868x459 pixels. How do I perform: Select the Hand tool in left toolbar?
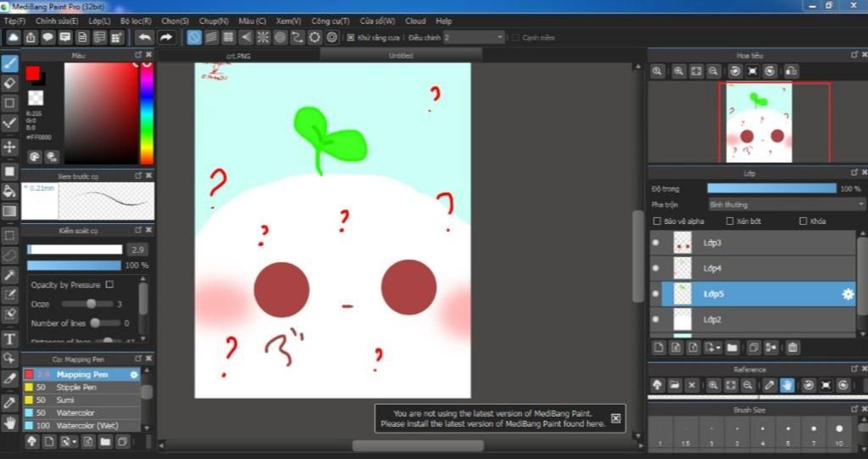tap(9, 423)
